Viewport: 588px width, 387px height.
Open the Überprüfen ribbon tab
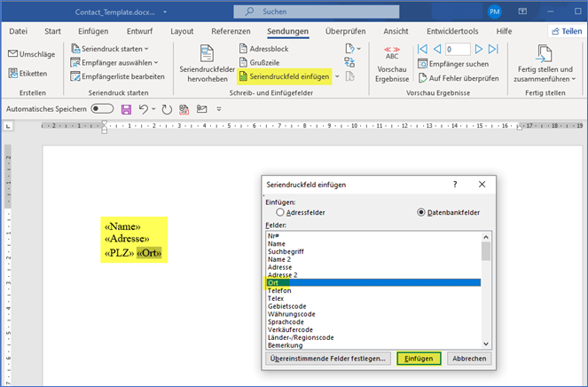[x=345, y=31]
